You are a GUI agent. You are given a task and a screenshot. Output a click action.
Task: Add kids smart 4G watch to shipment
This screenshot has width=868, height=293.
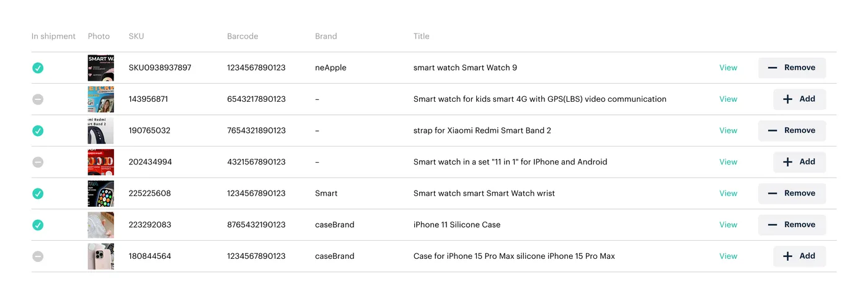799,99
